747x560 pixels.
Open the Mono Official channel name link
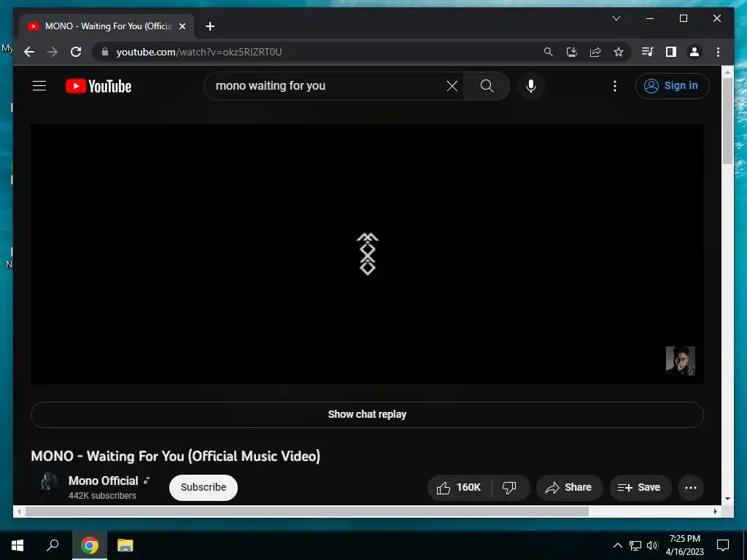[x=104, y=481]
